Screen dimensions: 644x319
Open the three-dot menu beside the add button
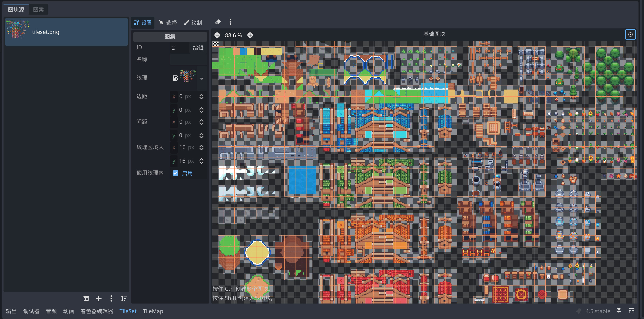[111, 298]
